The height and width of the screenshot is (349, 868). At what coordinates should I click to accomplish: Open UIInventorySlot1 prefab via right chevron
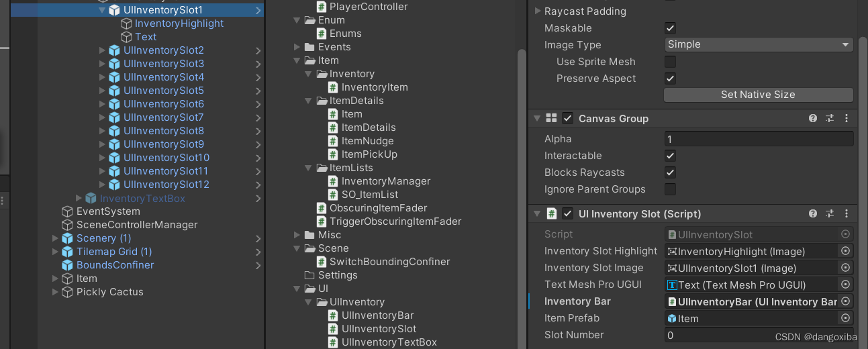tap(258, 10)
